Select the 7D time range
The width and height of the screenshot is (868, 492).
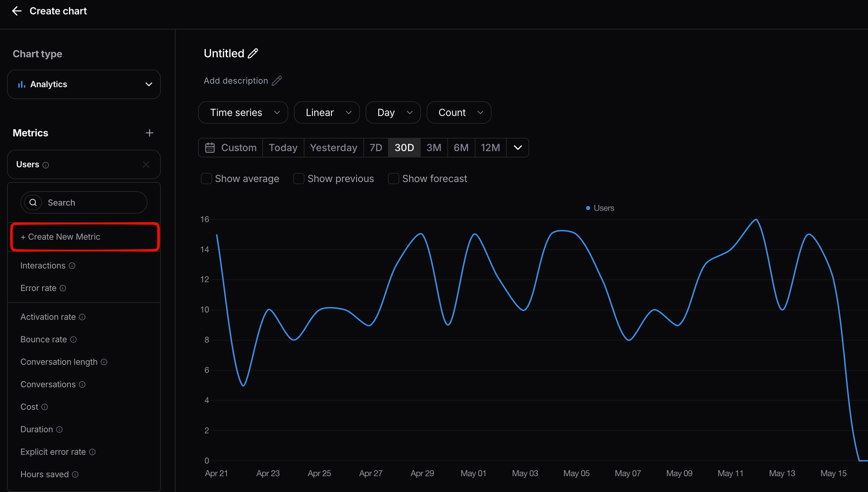pyautogui.click(x=376, y=148)
